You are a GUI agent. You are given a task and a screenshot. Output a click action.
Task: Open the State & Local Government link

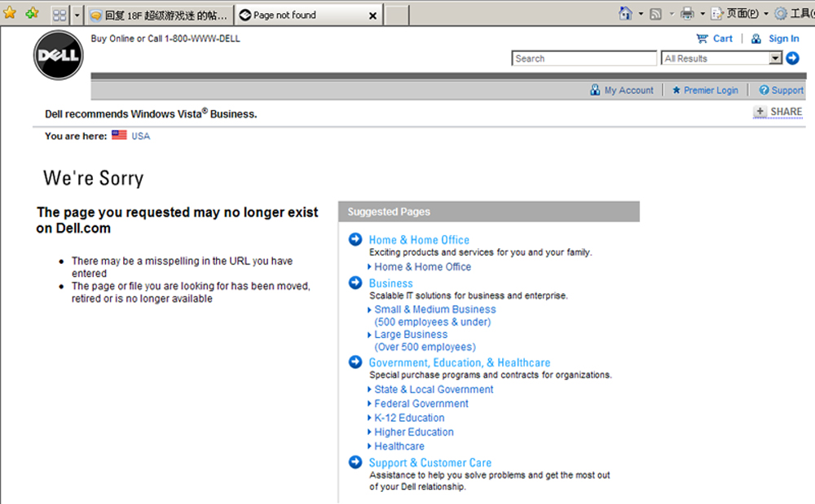(434, 389)
